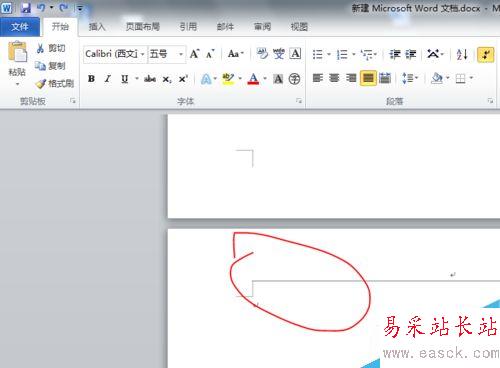Screen dimensions: 500x368
Task: Center the text
Action: coord(334,78)
